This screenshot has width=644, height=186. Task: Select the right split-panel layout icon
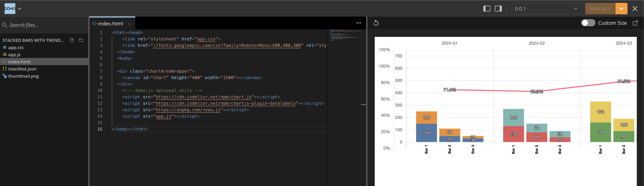(498, 8)
